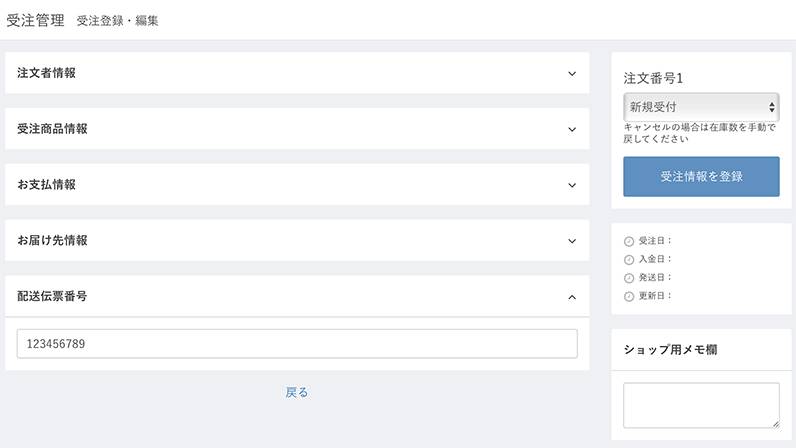Click the 受注管理 page heading
The height and width of the screenshot is (448, 796).
click(x=36, y=20)
